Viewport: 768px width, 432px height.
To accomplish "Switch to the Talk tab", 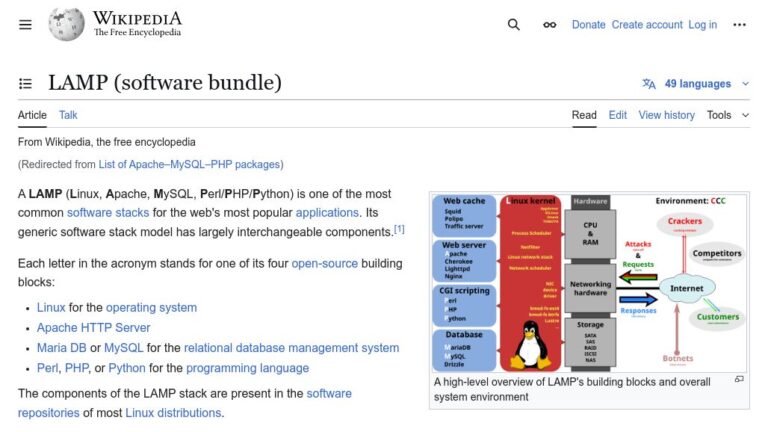I will pos(68,115).
